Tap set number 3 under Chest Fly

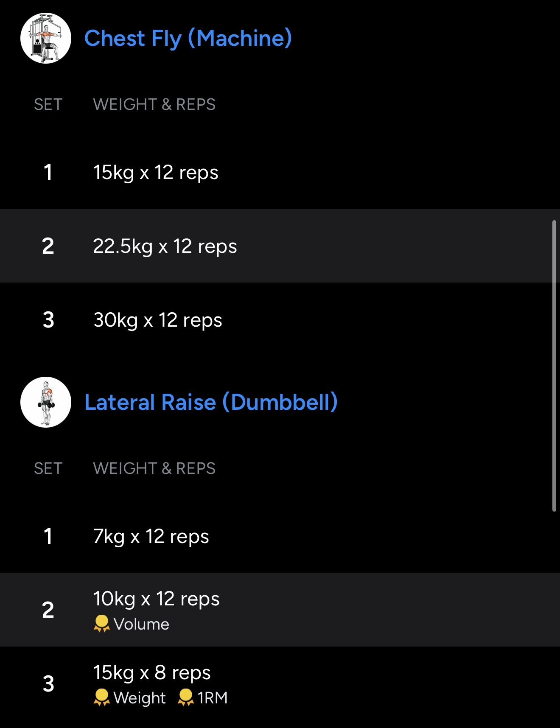click(x=48, y=320)
